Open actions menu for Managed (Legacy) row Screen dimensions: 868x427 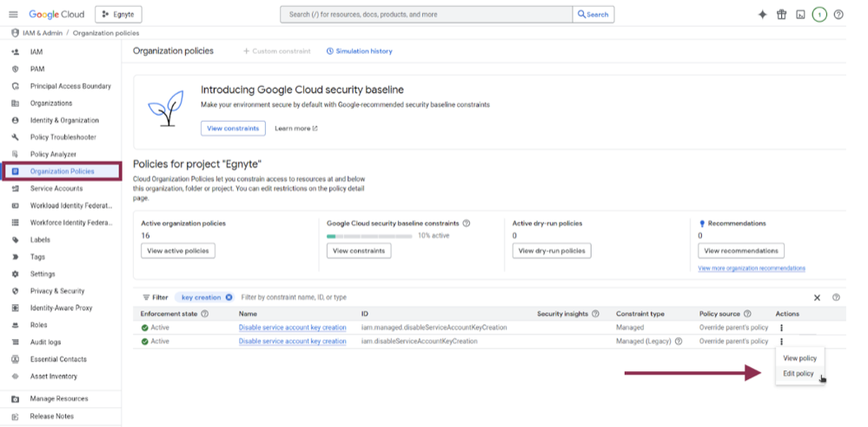pos(781,341)
